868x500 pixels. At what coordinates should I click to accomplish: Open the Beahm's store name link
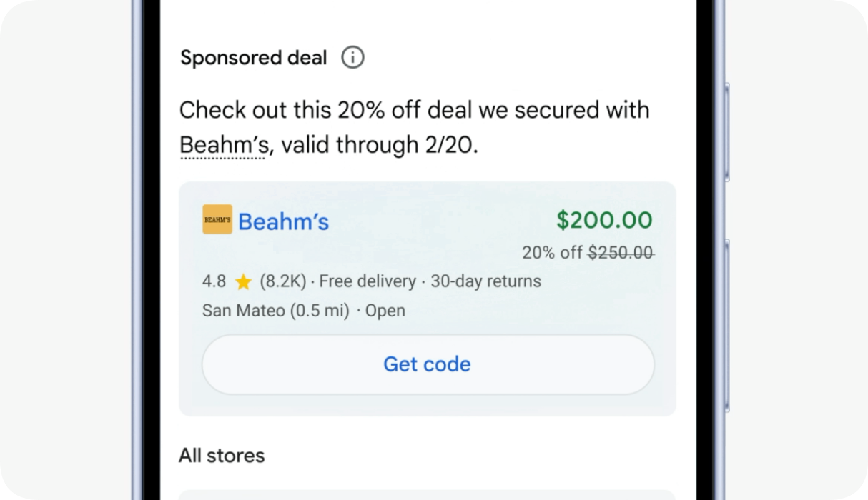283,221
